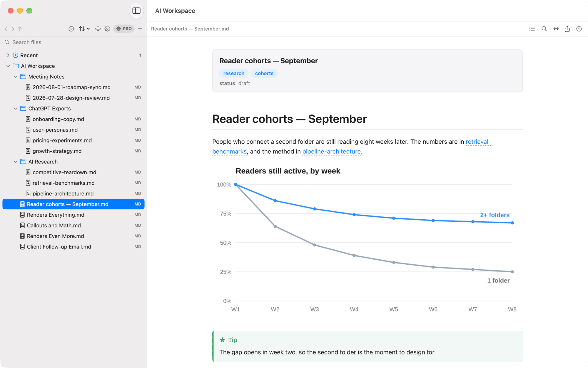Viewport: 588px width, 368px height.
Task: Show document info icon
Action: click(x=579, y=29)
